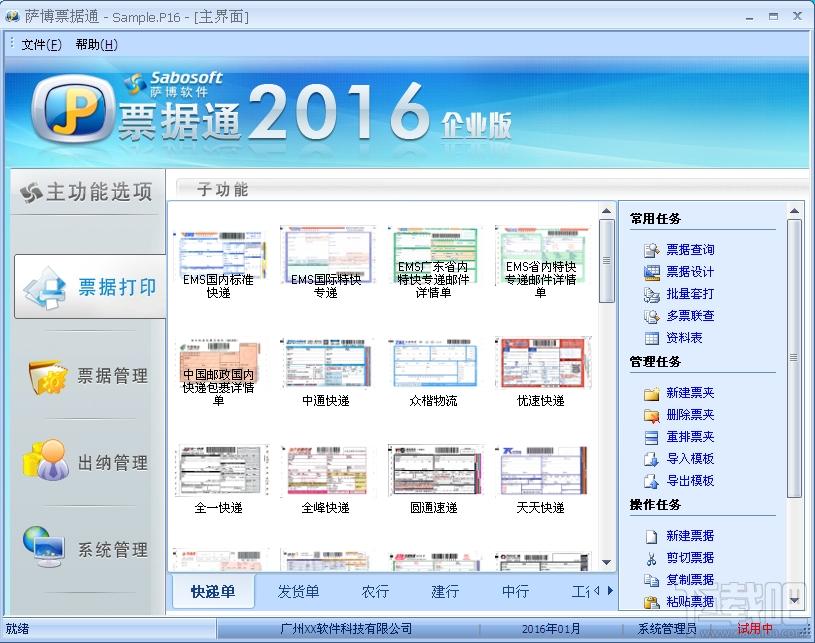Click 广州XX软件科技有限公司 in status bar
The height and width of the screenshot is (643, 815).
pos(346,629)
